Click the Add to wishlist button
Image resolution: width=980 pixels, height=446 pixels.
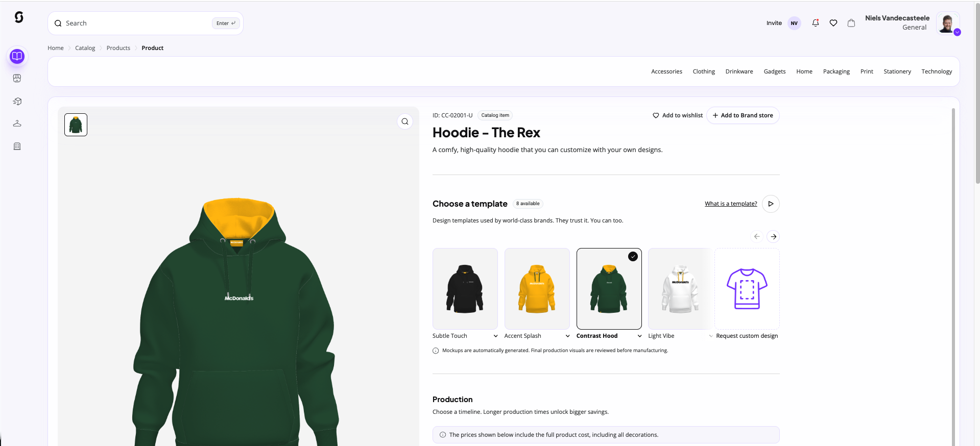[x=678, y=115]
